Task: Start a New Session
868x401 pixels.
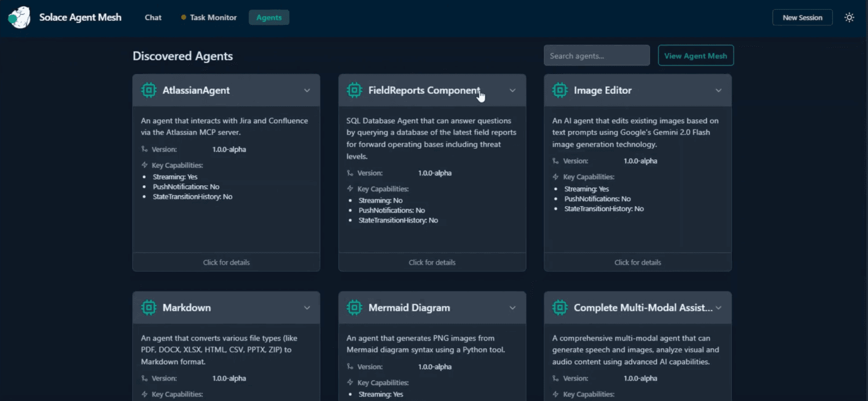Action: [802, 18]
